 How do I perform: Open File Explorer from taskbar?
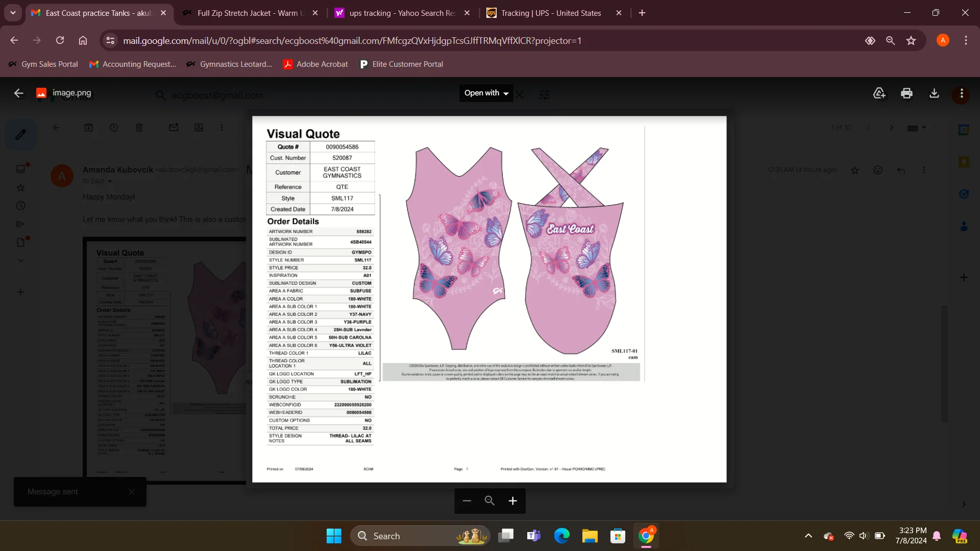590,536
